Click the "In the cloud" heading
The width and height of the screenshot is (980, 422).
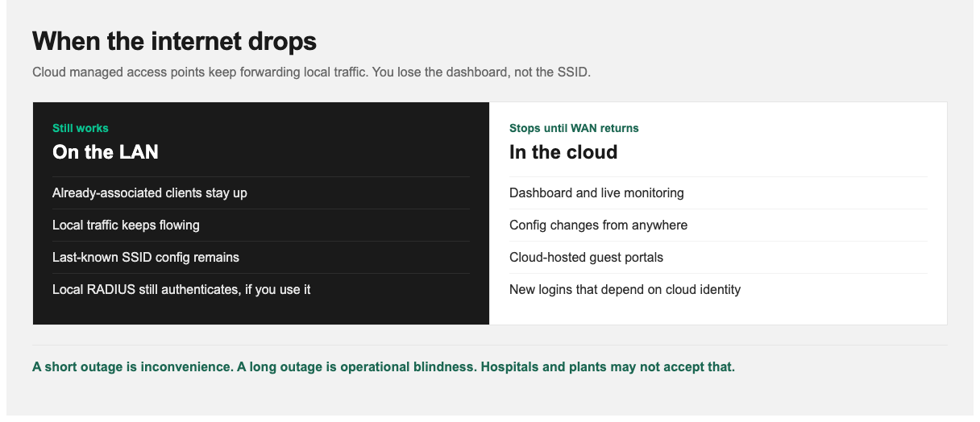563,152
